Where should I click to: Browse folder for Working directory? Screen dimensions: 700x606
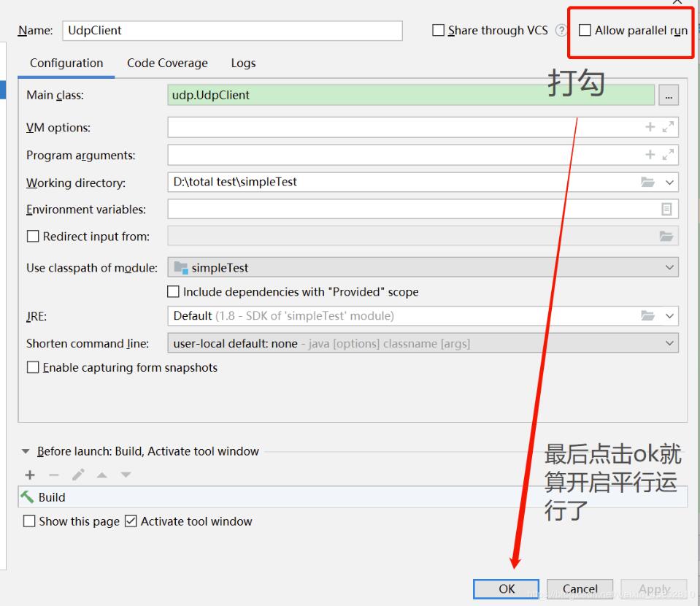[x=647, y=183]
